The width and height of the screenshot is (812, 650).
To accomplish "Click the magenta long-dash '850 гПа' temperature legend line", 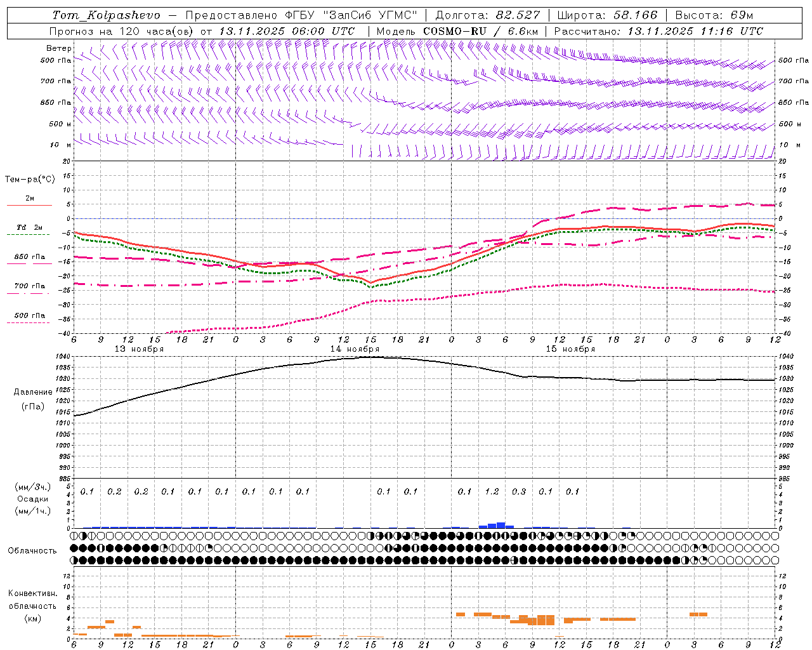I will point(28,263).
